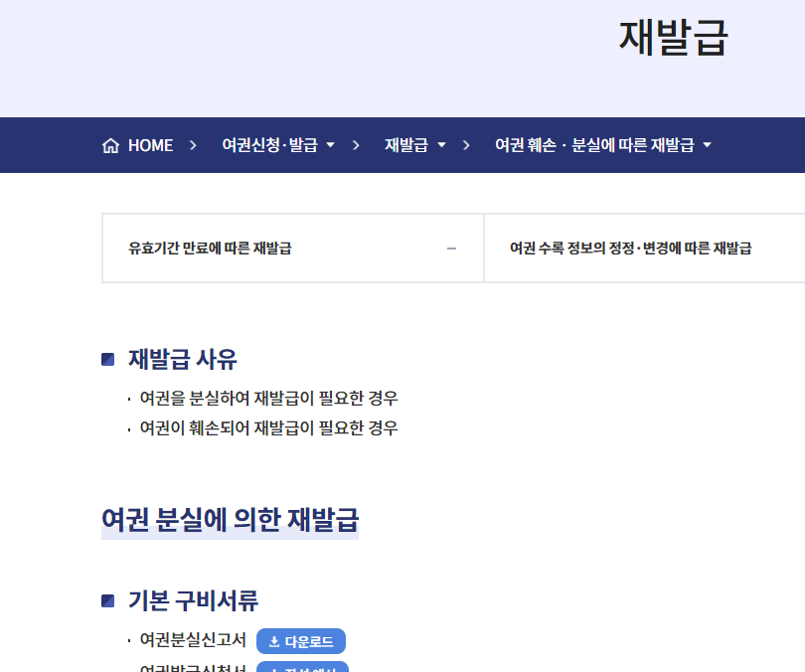The image size is (805, 672).
Task: Click the blue square bullet beside 재발급 사유
Action: [108, 359]
